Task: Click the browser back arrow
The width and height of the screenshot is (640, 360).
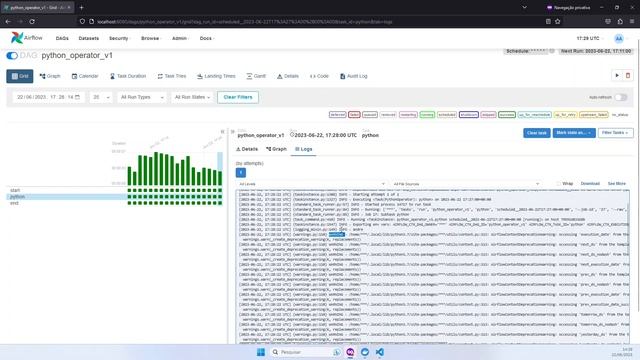Action: 8,21
